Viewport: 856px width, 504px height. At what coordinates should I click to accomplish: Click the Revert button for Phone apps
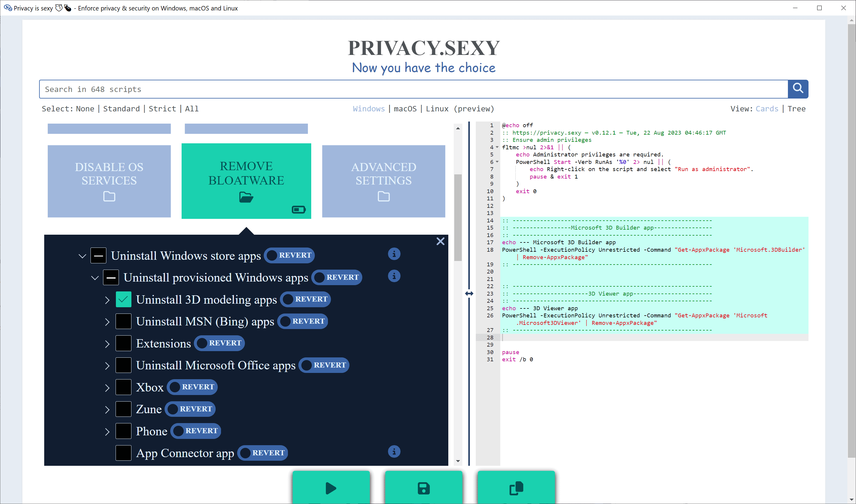[x=196, y=431]
